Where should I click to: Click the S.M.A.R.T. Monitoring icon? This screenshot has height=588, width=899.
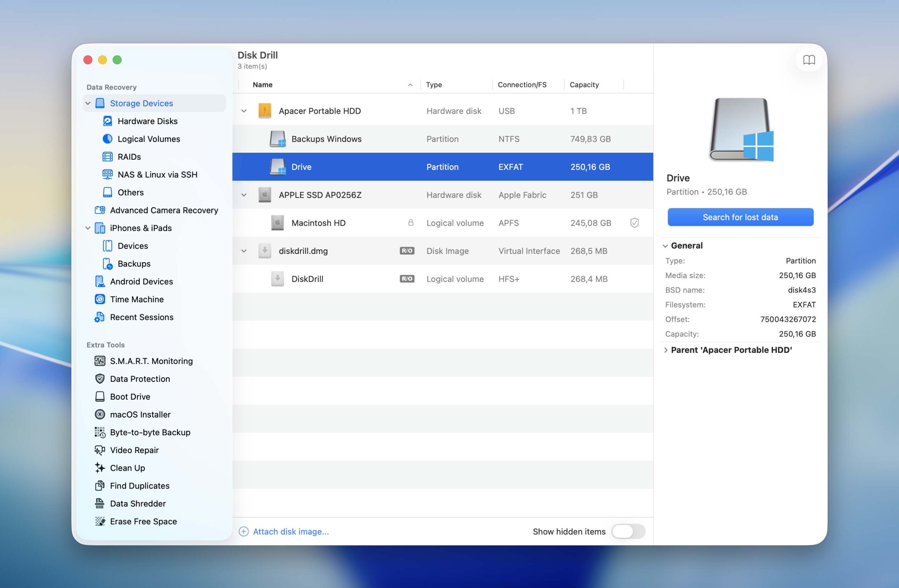click(x=100, y=361)
